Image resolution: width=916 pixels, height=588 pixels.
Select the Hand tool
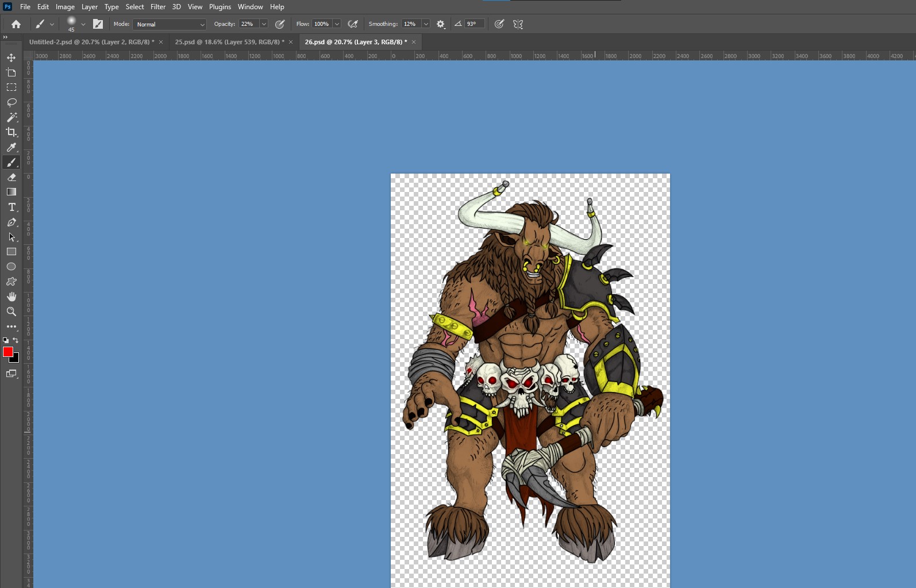point(11,297)
